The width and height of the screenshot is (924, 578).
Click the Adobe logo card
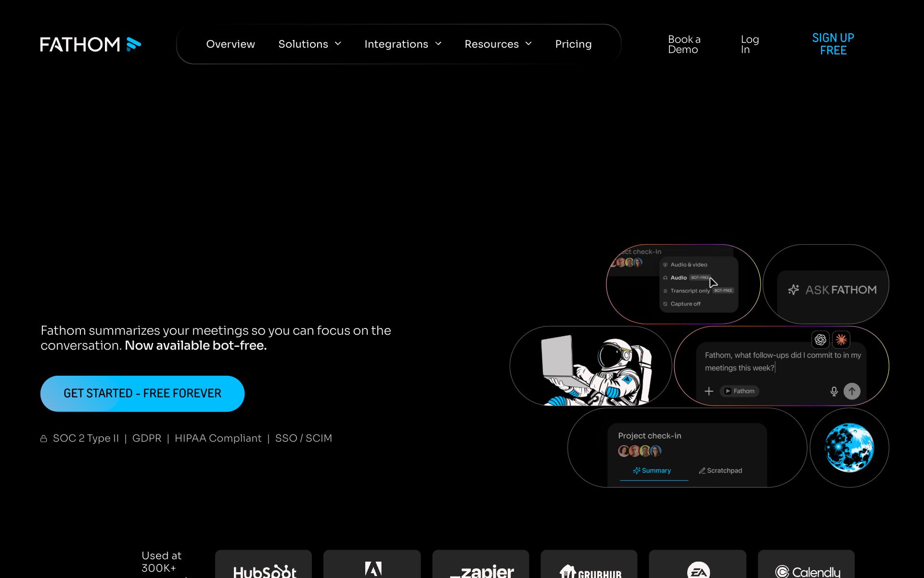[x=372, y=564]
